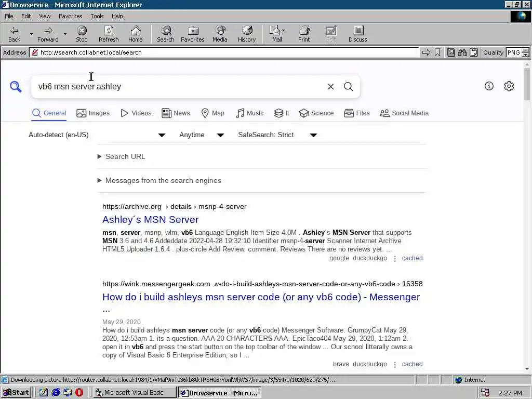Click the clipboard icon next to Quality

[x=474, y=52]
